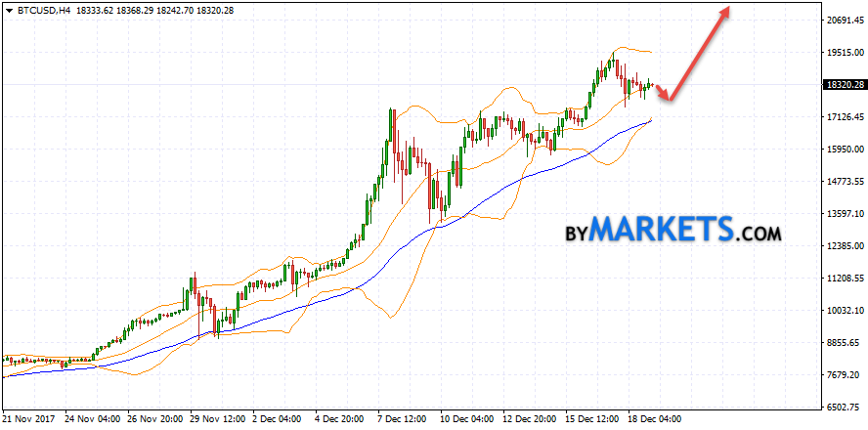This screenshot has height=430, width=868.
Task: Click the end of the blue moving average line
Action: coord(650,120)
